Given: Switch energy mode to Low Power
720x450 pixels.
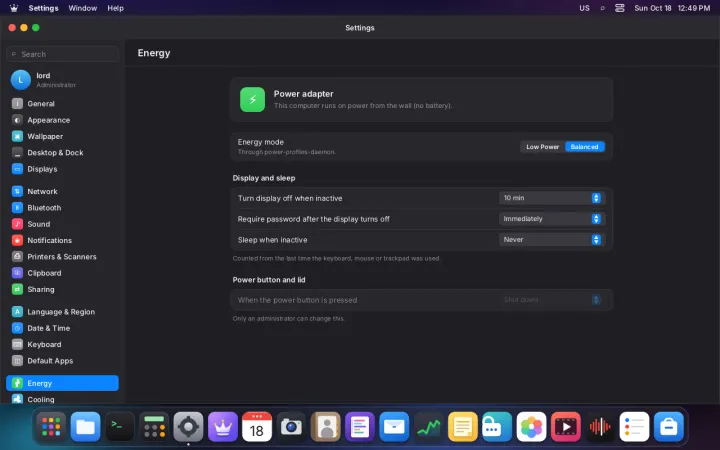Looking at the screenshot, I should click(542, 147).
